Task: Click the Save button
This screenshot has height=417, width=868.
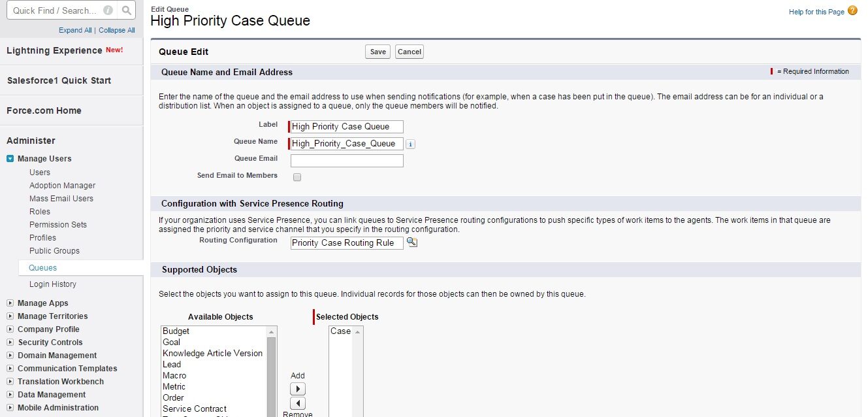Action: pyautogui.click(x=378, y=52)
